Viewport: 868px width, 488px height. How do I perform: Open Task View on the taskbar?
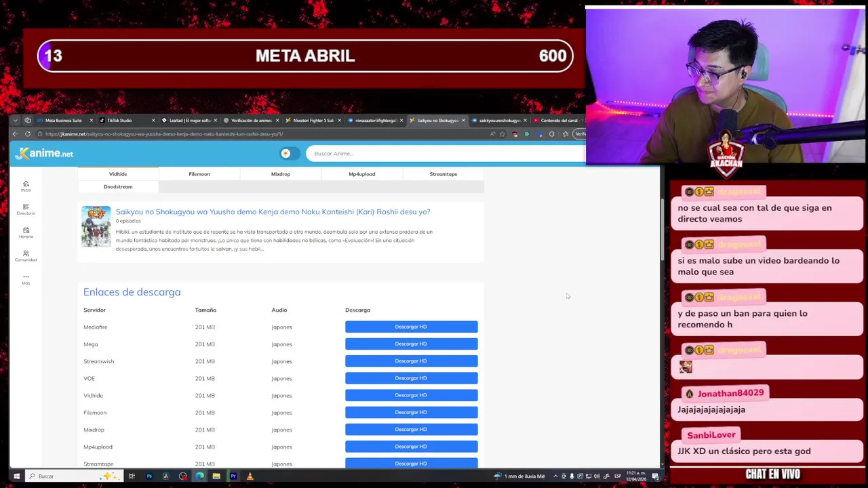132,476
